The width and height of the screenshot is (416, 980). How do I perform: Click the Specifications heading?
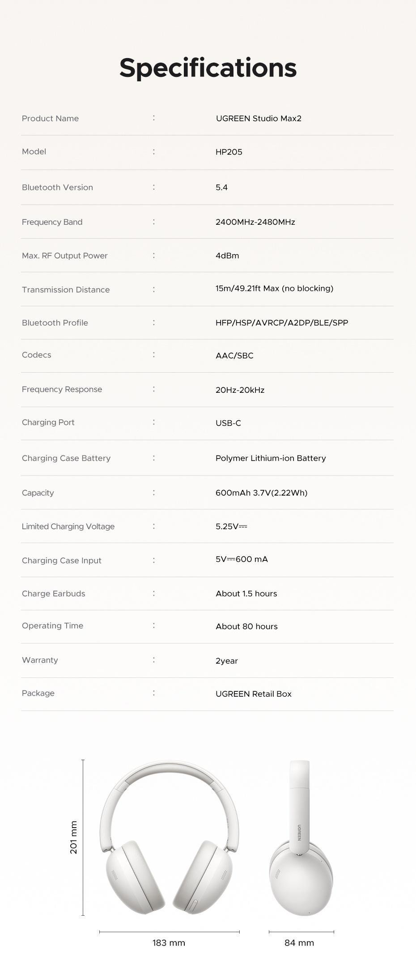click(x=208, y=68)
